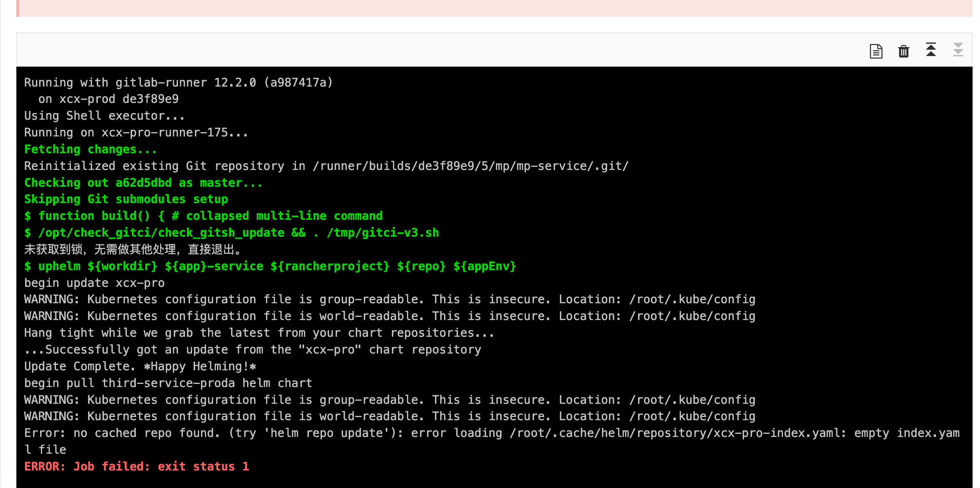Click red 'ERROR: Job failed' line
Image resolution: width=980 pixels, height=488 pixels.
point(136,467)
